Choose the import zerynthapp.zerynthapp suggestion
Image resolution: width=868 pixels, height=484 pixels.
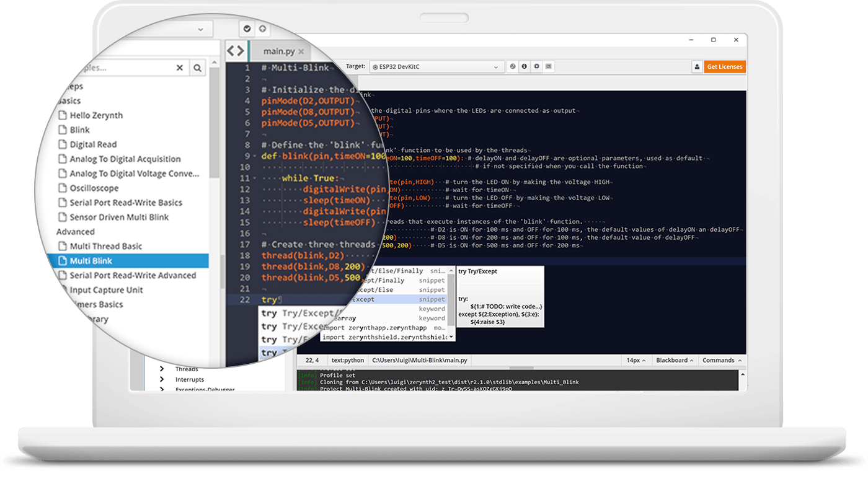(384, 328)
